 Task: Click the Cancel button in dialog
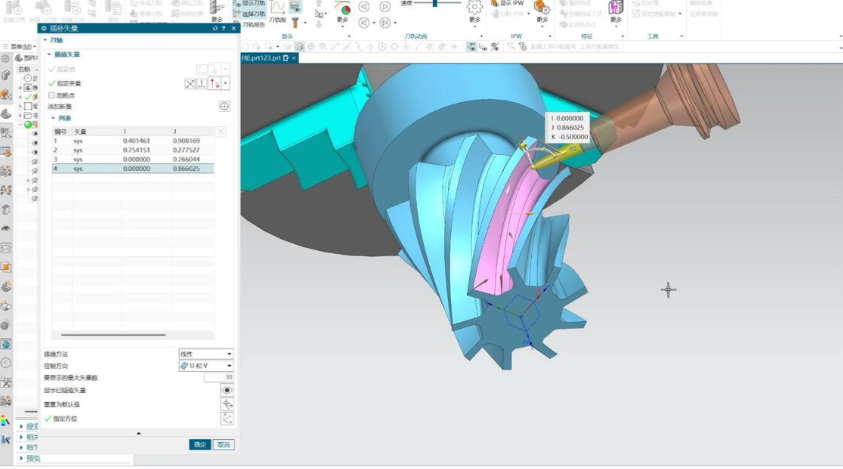click(x=224, y=445)
